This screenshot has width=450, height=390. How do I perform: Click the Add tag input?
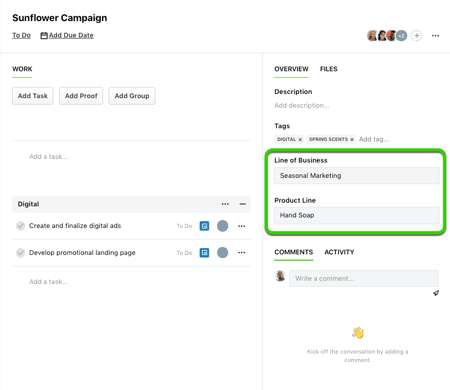(x=374, y=139)
